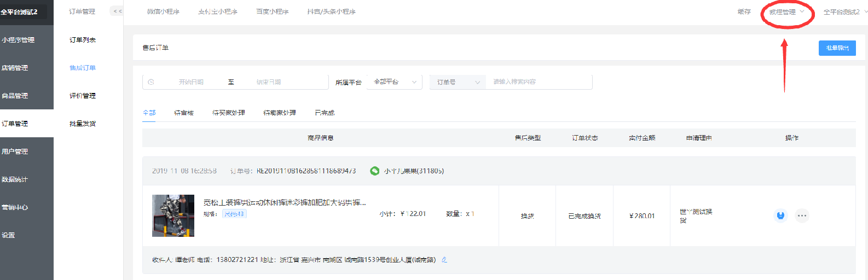Click the 换货 after-sale type cell
This screenshot has width=868, height=280.
coord(528,216)
